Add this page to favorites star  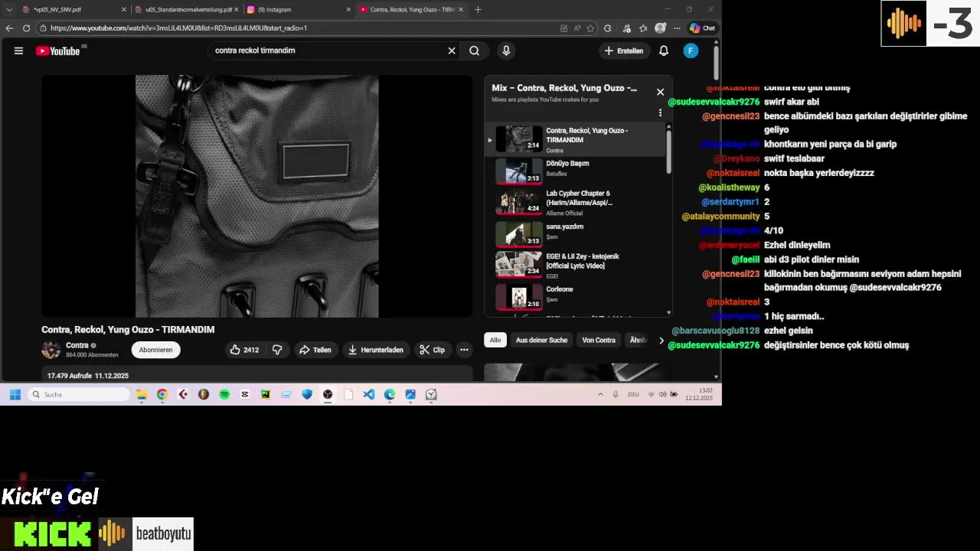[x=590, y=28]
